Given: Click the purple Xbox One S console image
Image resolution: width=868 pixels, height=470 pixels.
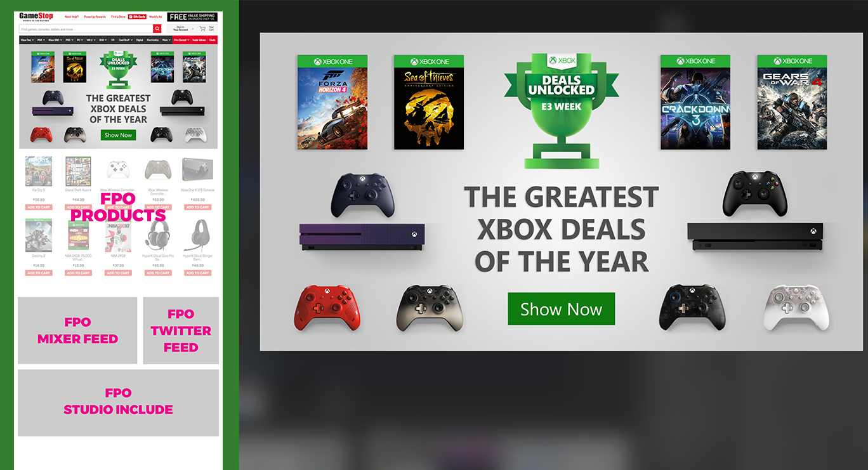Looking at the screenshot, I should 362,237.
